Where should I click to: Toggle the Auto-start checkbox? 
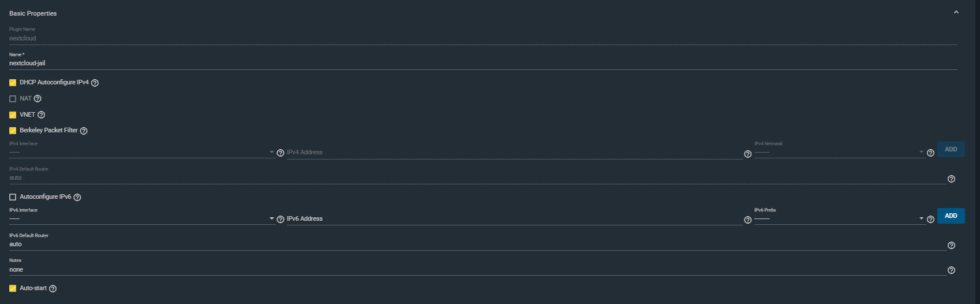click(x=13, y=288)
